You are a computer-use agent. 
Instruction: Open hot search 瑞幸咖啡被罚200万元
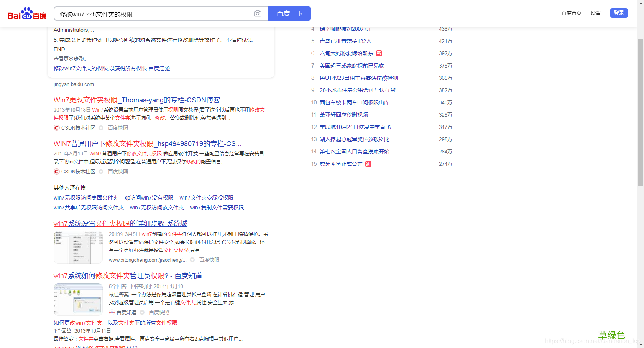[x=345, y=29]
